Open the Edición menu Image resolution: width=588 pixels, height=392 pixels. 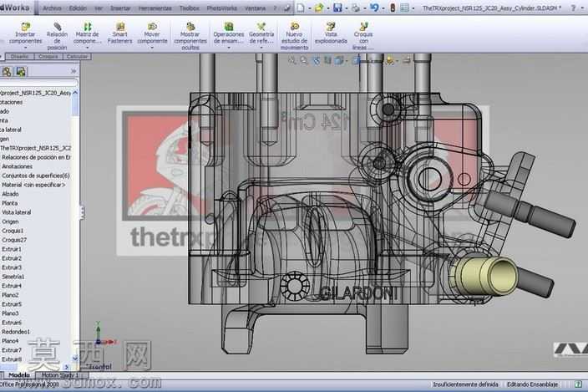78,8
